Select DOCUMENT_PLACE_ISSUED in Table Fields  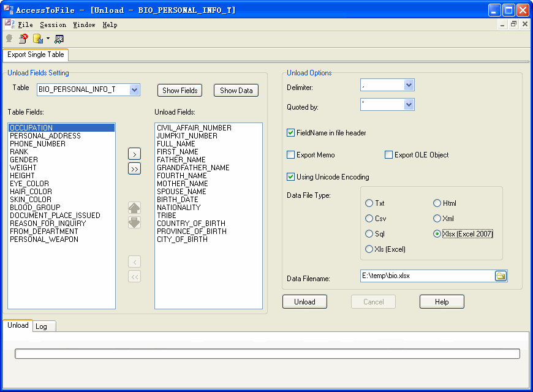61,216
